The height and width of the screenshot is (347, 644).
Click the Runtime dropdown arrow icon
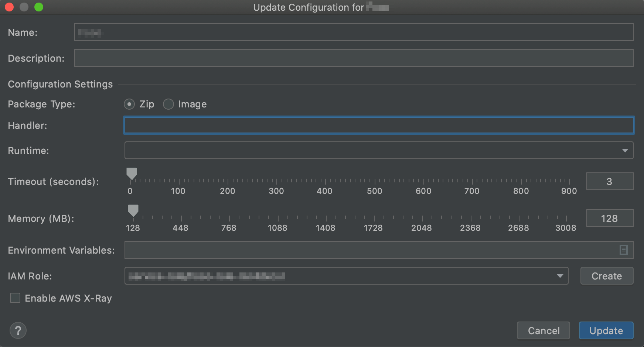point(625,150)
